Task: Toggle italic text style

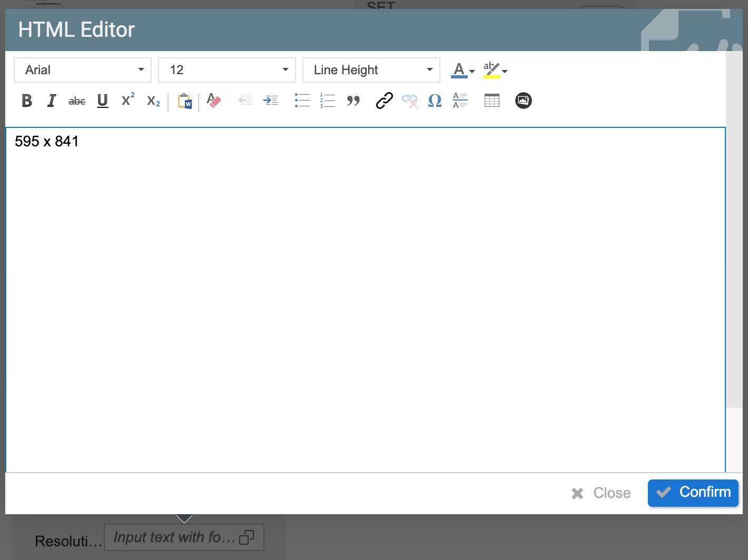Action: tap(52, 101)
